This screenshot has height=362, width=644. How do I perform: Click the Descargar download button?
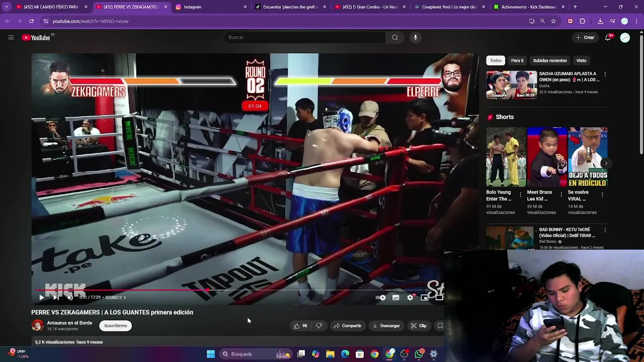(x=386, y=326)
